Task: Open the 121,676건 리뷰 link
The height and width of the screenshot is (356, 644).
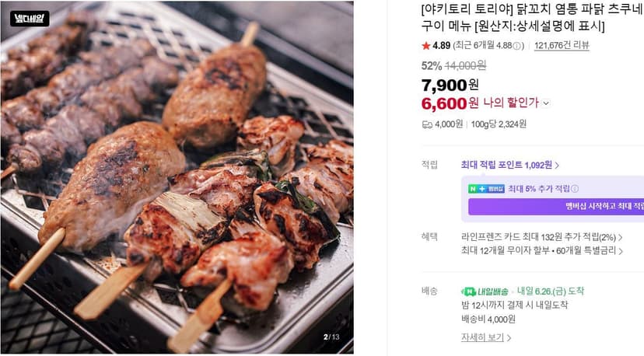Action: tap(562, 46)
